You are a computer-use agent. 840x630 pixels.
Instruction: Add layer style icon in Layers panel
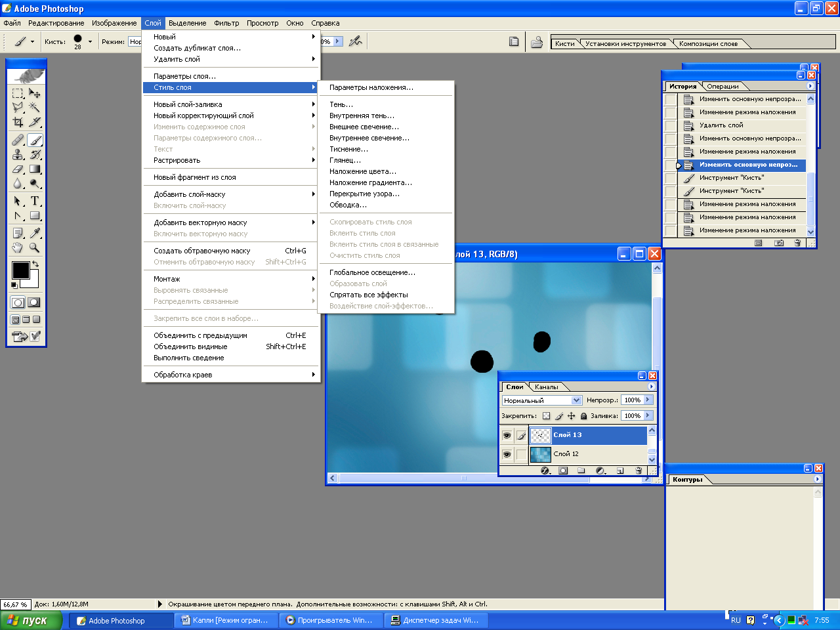coord(545,471)
